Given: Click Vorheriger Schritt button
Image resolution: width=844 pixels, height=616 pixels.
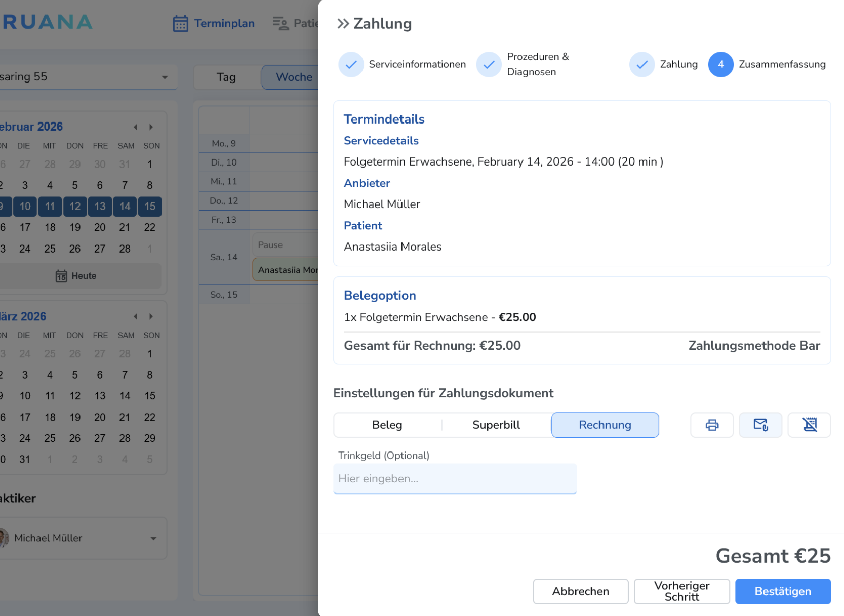Looking at the screenshot, I should click(681, 591).
